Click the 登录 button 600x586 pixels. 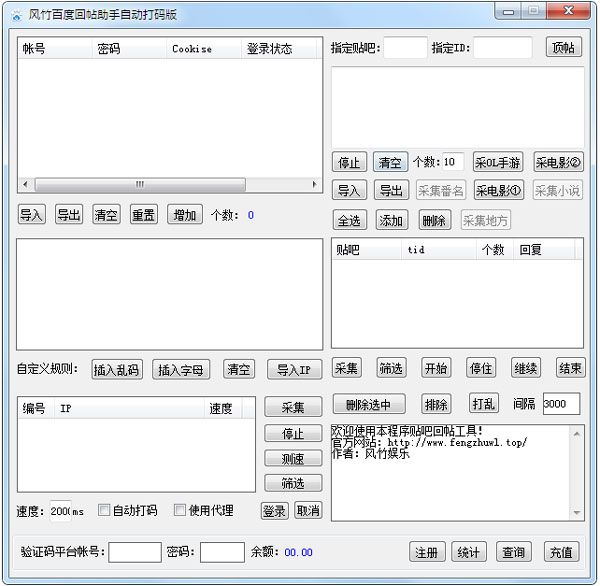coord(274,510)
